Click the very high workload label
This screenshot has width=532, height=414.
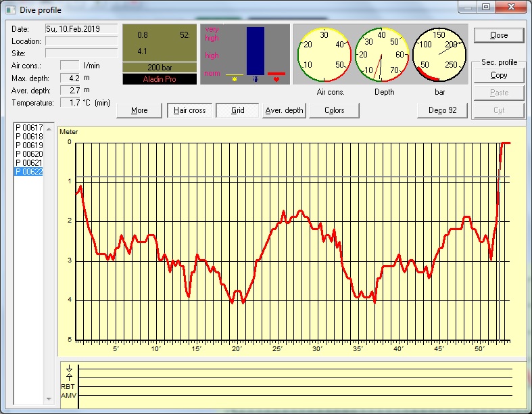[212, 34]
